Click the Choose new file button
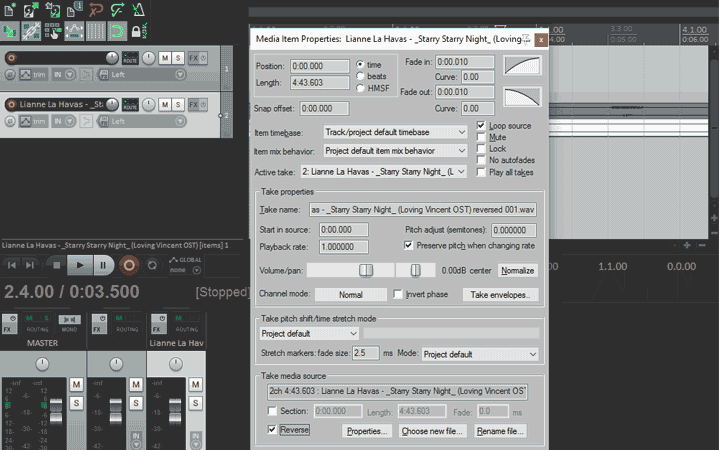Screen dimensions: 720x450 [x=433, y=431]
